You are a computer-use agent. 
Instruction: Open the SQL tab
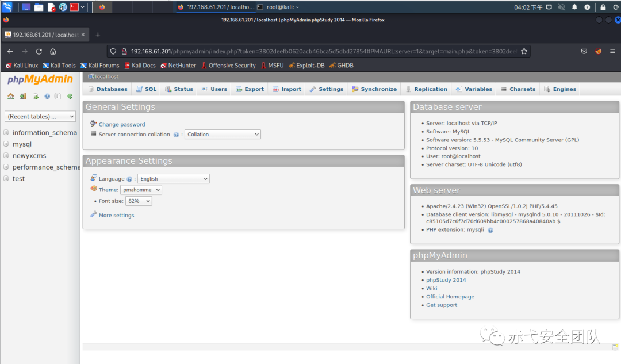[146, 89]
